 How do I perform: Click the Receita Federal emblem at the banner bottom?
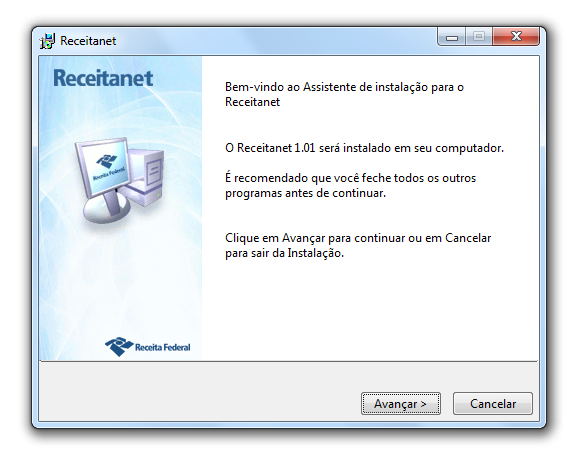click(x=119, y=347)
